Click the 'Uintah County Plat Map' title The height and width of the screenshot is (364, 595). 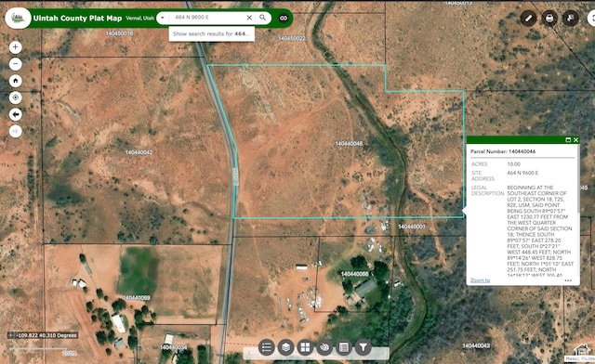pyautogui.click(x=77, y=19)
